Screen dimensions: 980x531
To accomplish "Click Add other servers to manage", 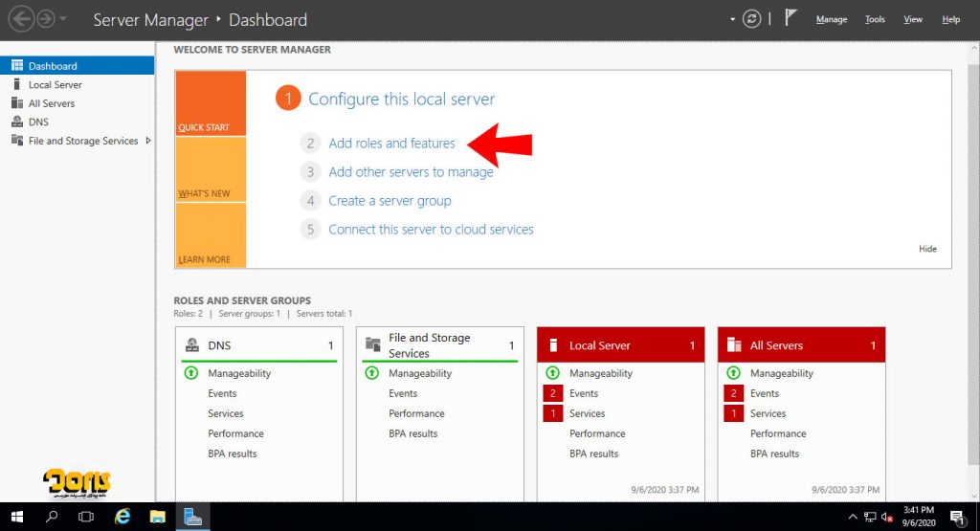I will point(411,172).
